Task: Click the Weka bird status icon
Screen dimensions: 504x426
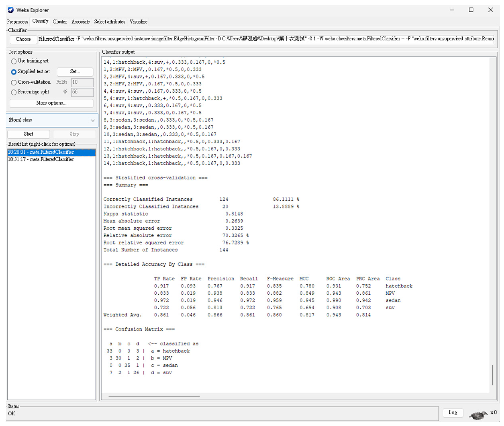Action: click(x=478, y=415)
